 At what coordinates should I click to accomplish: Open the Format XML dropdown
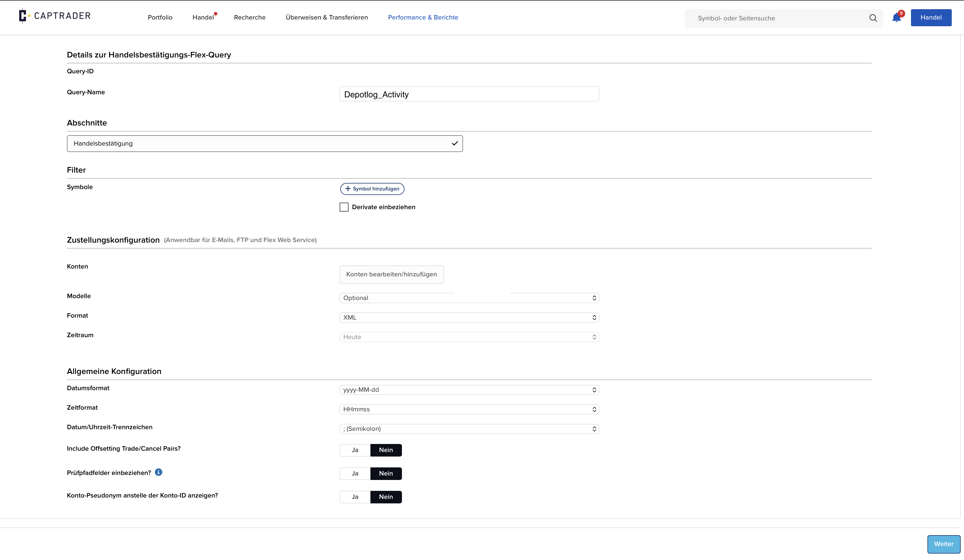point(469,317)
